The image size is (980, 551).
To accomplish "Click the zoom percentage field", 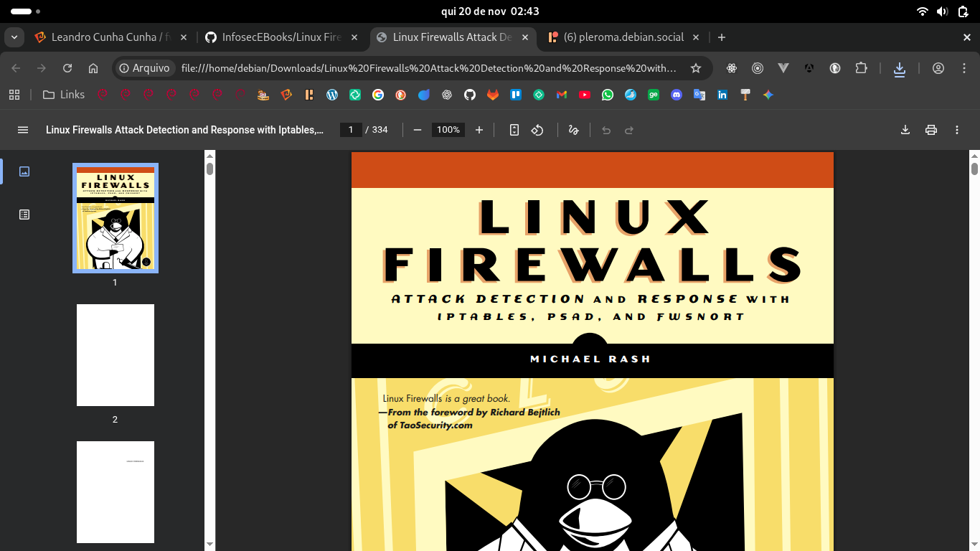I will coord(448,130).
